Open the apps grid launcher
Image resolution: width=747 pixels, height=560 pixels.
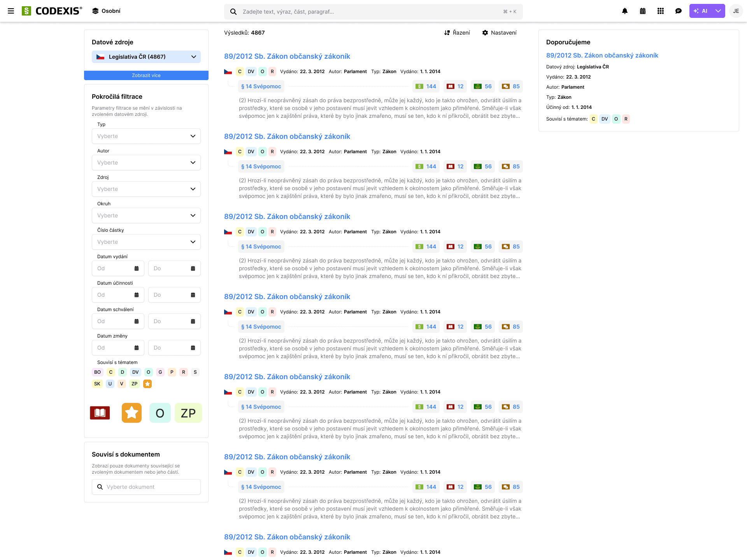[661, 11]
